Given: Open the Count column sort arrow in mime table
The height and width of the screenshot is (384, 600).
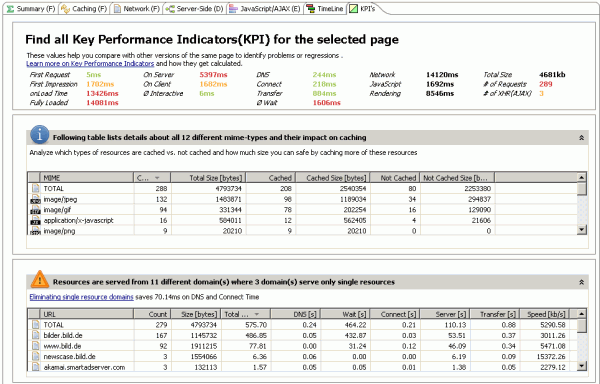Looking at the screenshot, I should point(157,178).
